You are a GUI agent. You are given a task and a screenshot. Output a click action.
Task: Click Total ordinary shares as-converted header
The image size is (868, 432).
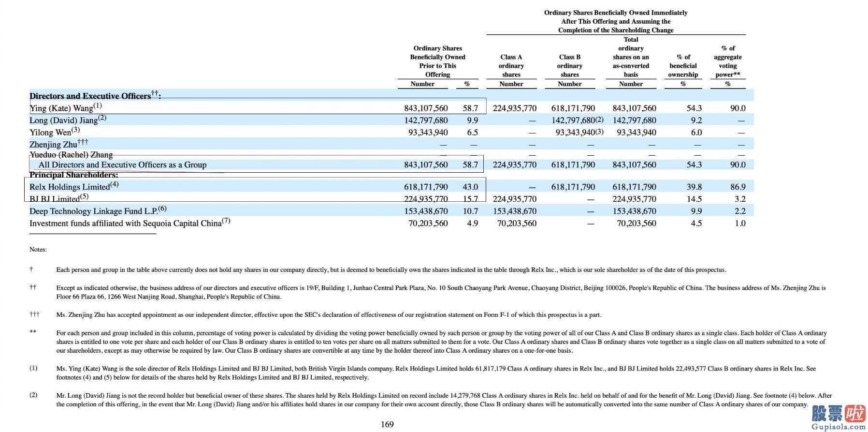(x=631, y=57)
